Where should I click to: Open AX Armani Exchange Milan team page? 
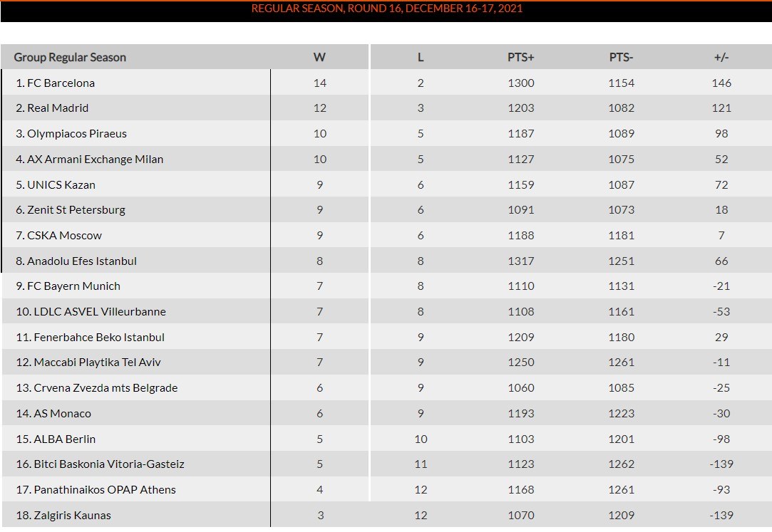[95, 160]
